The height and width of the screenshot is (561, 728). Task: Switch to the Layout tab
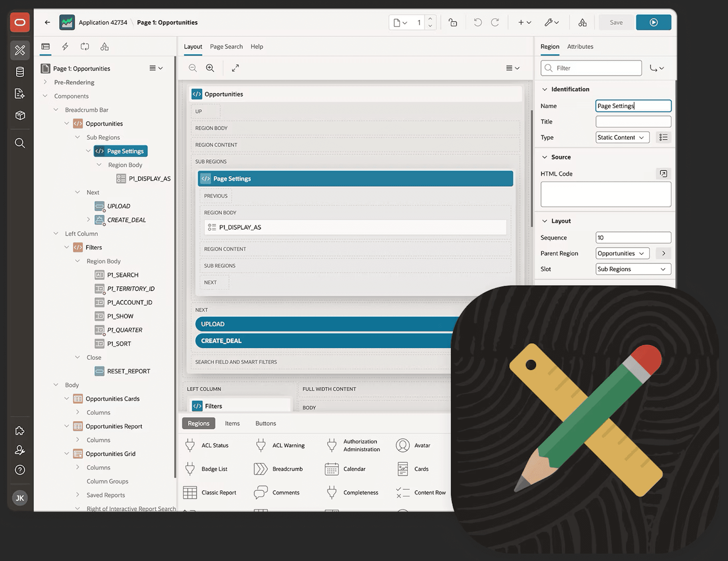pos(193,46)
